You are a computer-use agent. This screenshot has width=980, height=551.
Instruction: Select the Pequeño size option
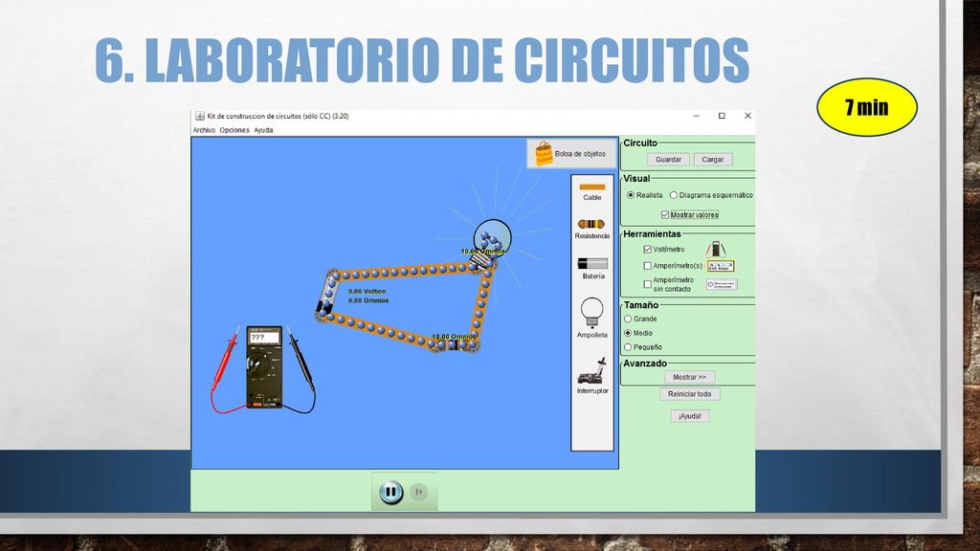(x=628, y=347)
